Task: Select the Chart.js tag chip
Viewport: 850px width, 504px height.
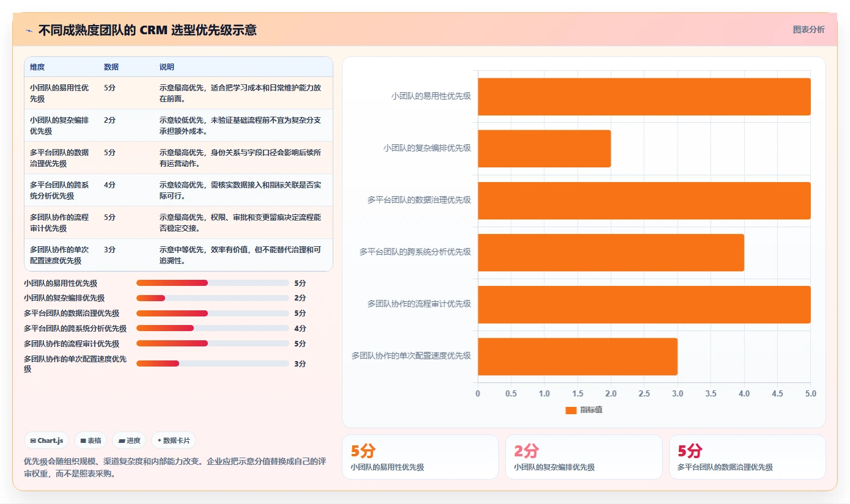Action: pos(46,440)
